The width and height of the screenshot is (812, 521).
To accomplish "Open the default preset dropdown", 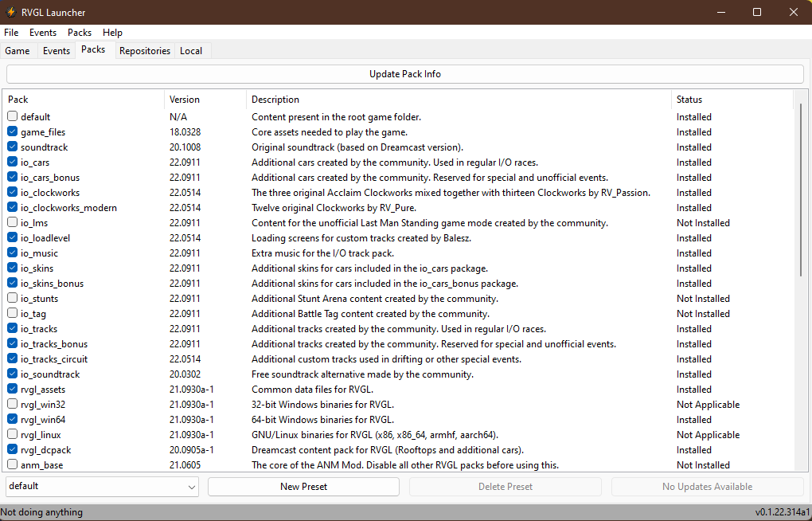I will [x=101, y=486].
